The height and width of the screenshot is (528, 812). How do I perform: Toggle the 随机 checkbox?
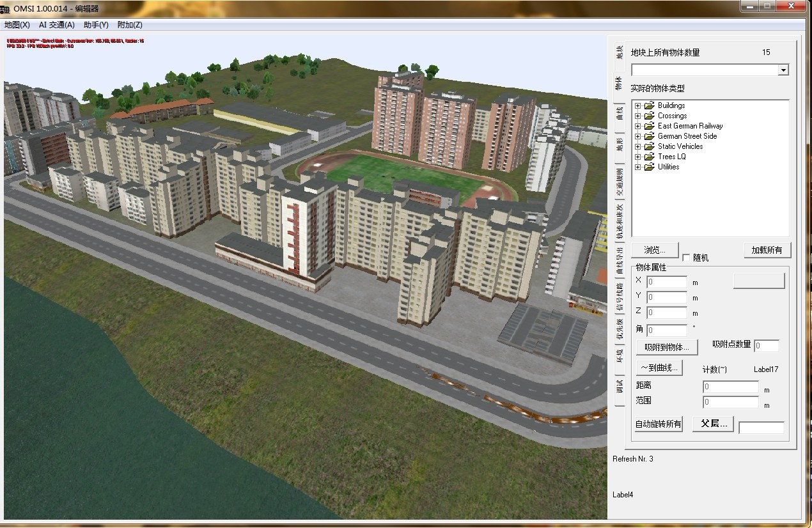click(687, 258)
